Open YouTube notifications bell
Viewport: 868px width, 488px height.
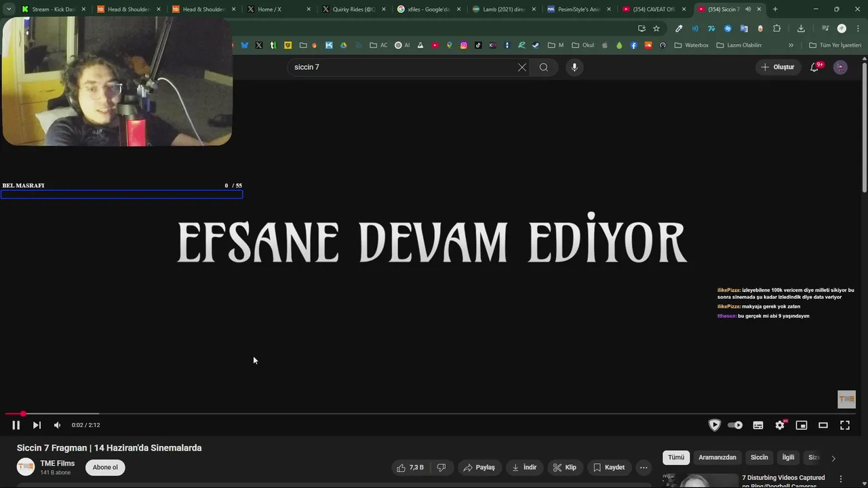tap(814, 67)
